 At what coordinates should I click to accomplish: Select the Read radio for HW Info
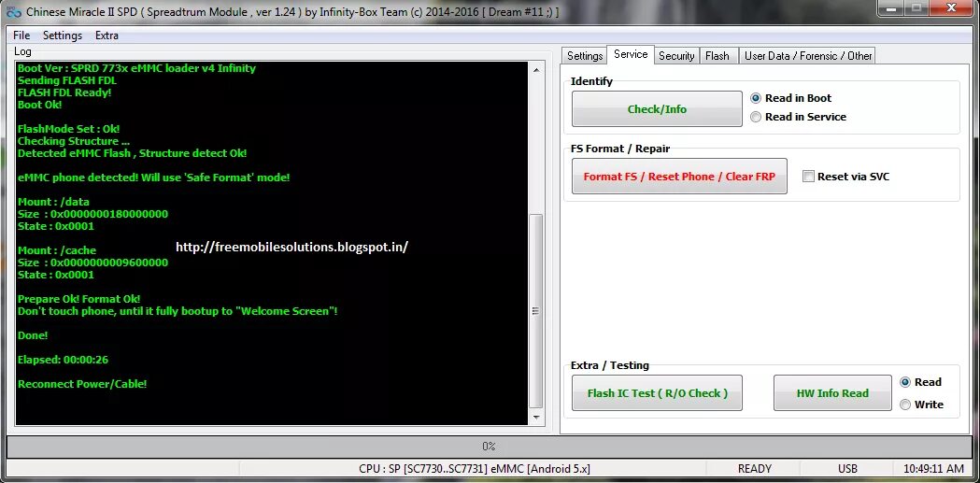coord(920,382)
